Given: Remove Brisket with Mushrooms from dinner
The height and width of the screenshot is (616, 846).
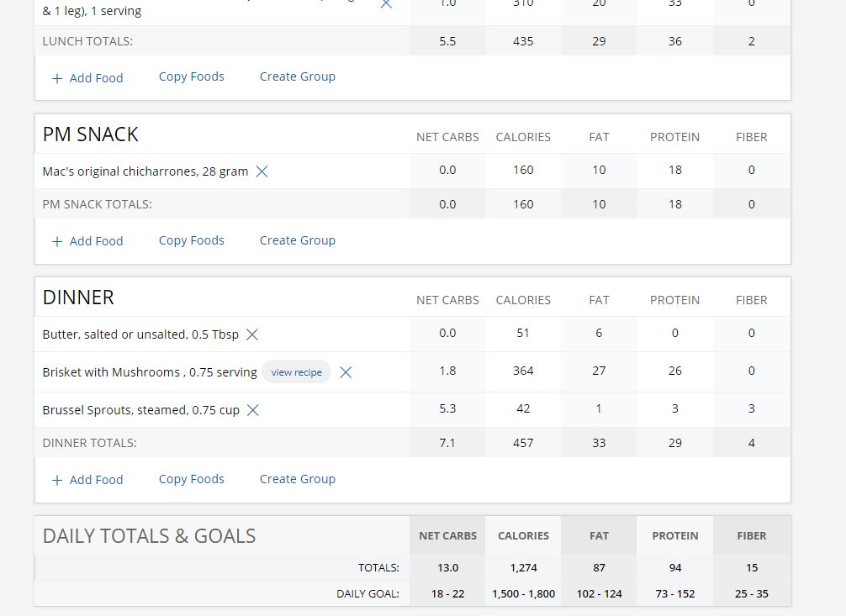Looking at the screenshot, I should [346, 372].
